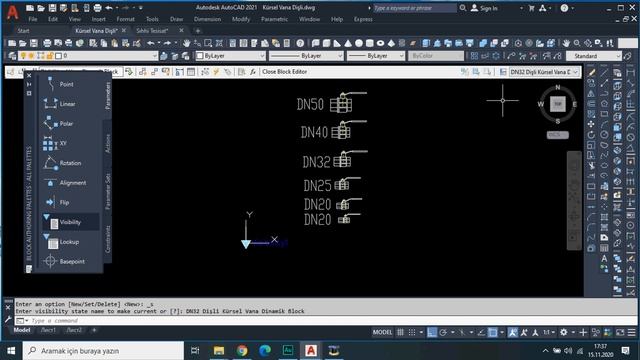Open the ByLayer linetype dropdown
Image resolution: width=640 pixels, height=360 pixels.
pos(306,56)
